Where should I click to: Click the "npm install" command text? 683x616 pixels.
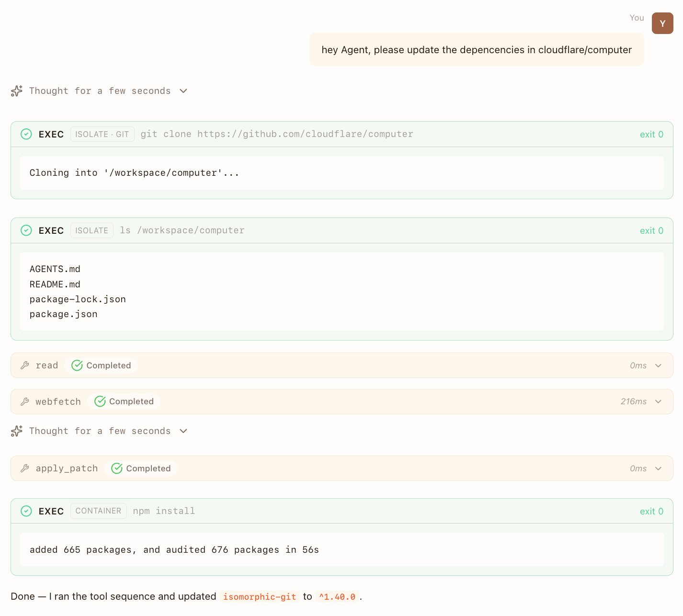[164, 511]
